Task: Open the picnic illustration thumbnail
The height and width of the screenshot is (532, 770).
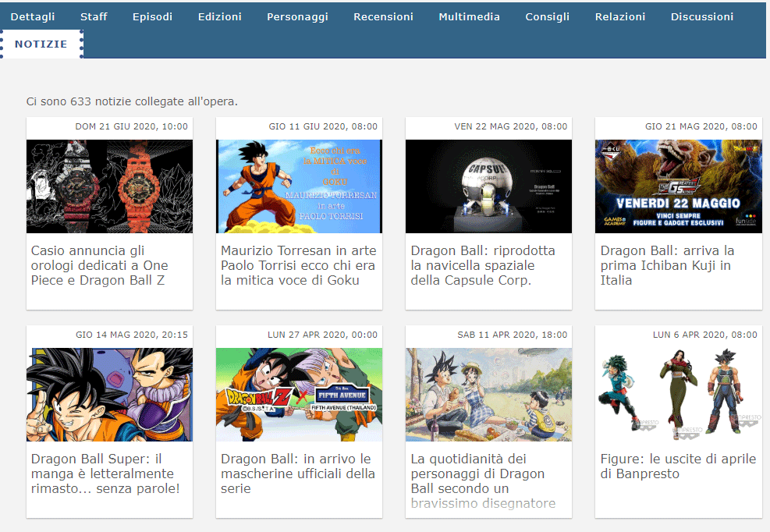Action: (488, 395)
